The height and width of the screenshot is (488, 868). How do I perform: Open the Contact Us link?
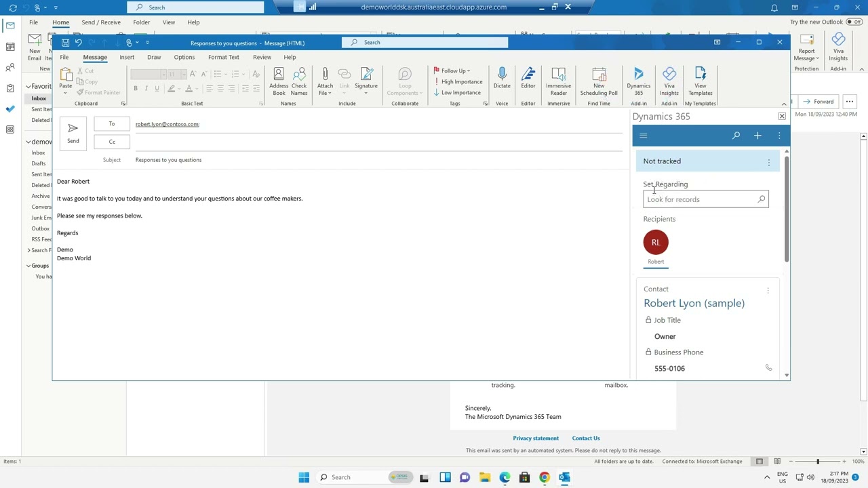tap(586, 438)
